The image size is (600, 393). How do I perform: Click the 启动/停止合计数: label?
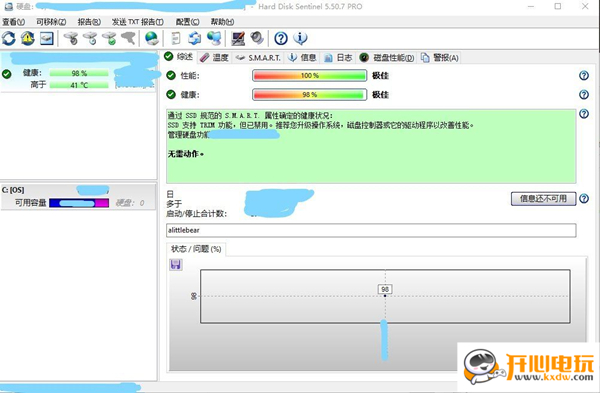click(x=197, y=214)
